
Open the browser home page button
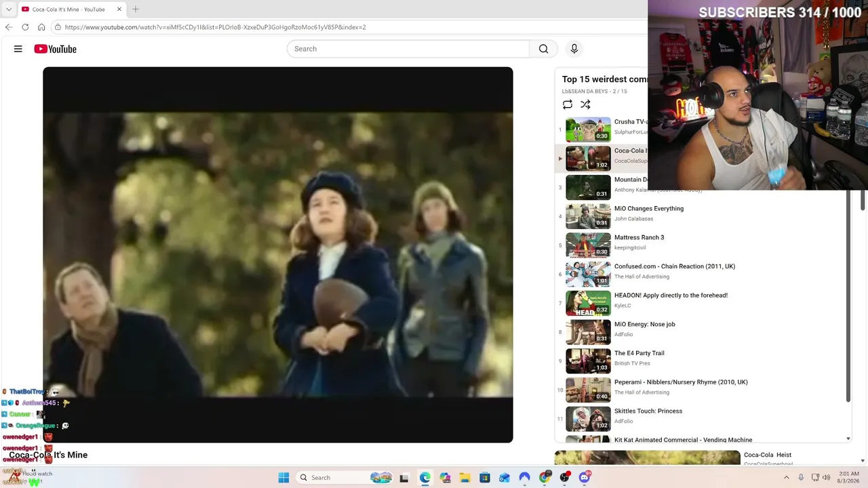(x=41, y=27)
